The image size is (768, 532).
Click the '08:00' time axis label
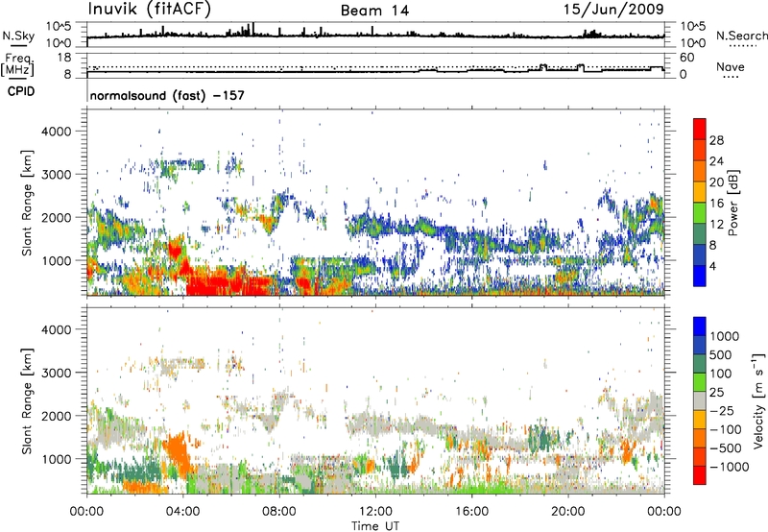coord(279,512)
